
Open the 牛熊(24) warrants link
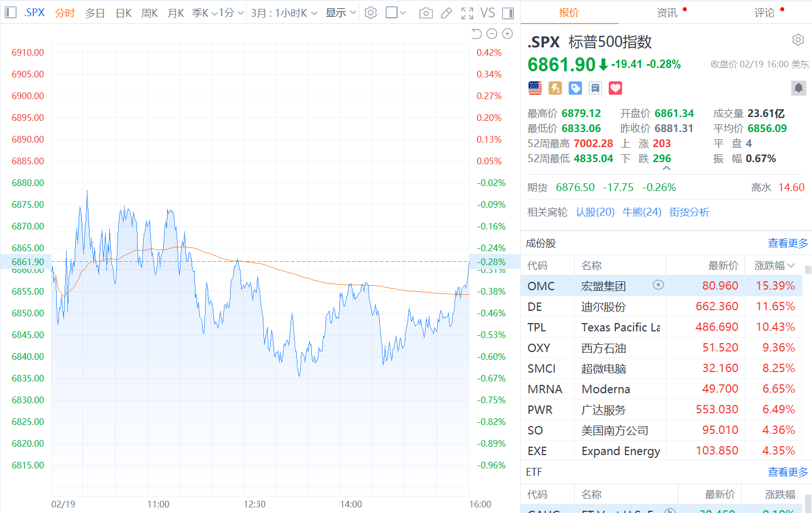click(642, 212)
